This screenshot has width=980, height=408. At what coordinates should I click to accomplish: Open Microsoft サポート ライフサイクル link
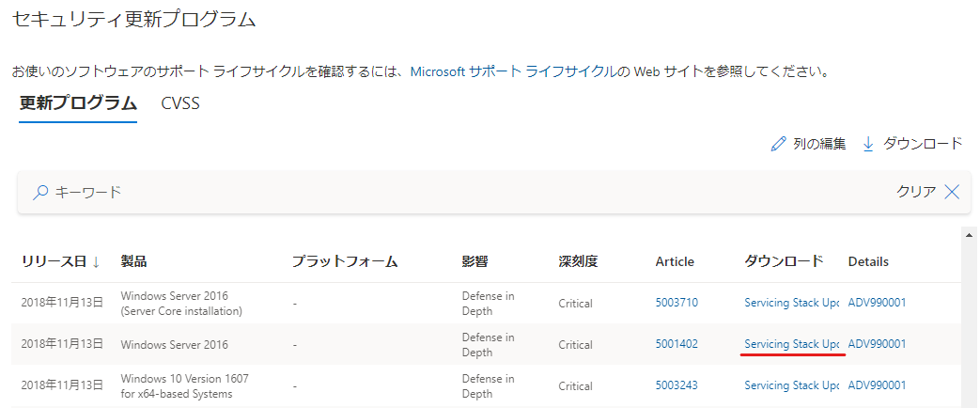click(x=516, y=71)
